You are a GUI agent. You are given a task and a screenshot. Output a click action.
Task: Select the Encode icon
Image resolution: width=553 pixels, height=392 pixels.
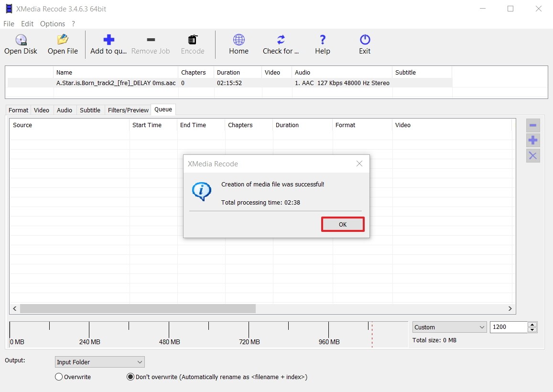(x=192, y=44)
